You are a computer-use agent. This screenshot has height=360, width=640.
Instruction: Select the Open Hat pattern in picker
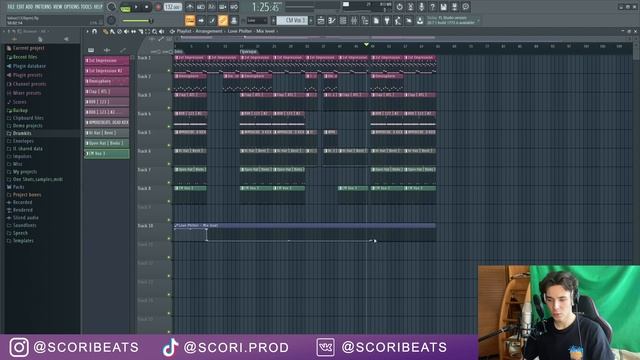(x=107, y=143)
